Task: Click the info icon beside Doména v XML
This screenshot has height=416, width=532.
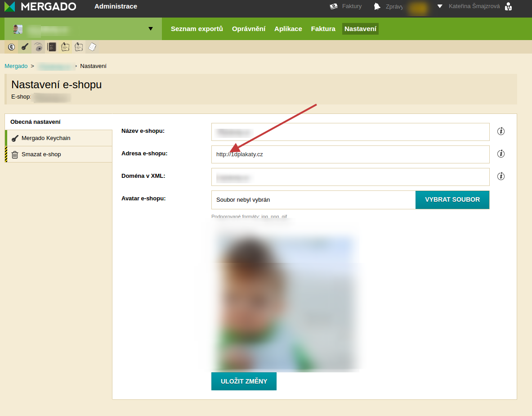Action: 501,176
